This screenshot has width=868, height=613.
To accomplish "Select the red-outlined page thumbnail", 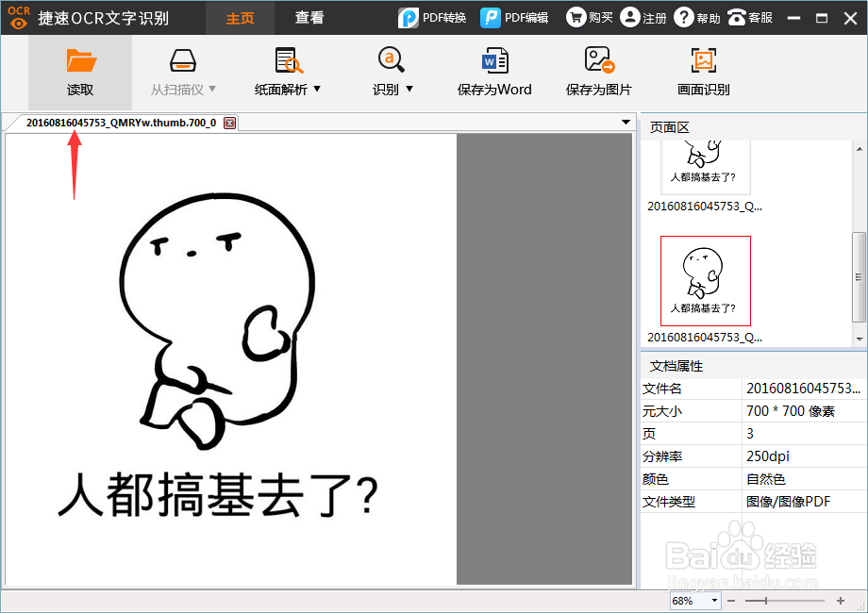I will 706,281.
